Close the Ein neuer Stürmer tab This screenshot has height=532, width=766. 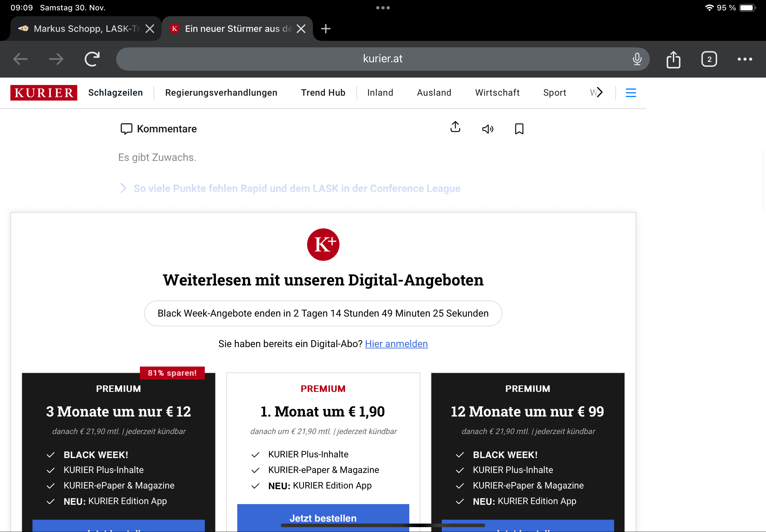(301, 29)
